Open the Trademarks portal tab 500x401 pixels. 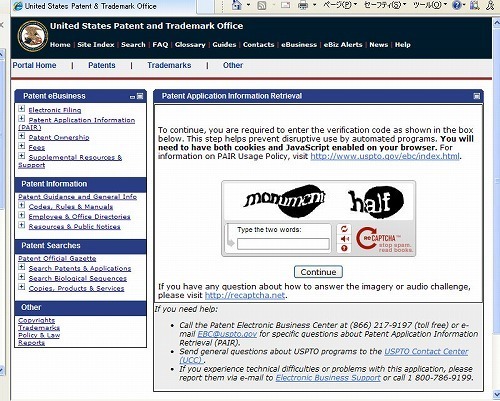169,65
